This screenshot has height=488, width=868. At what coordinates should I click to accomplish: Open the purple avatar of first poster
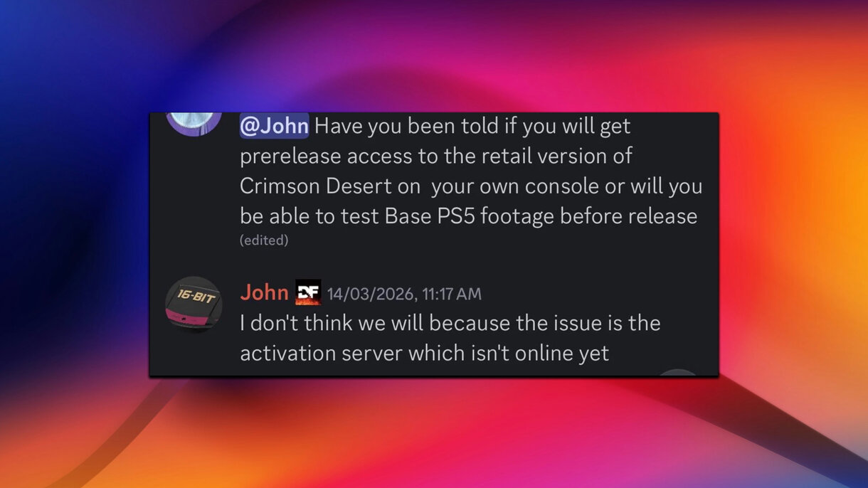pyautogui.click(x=194, y=123)
